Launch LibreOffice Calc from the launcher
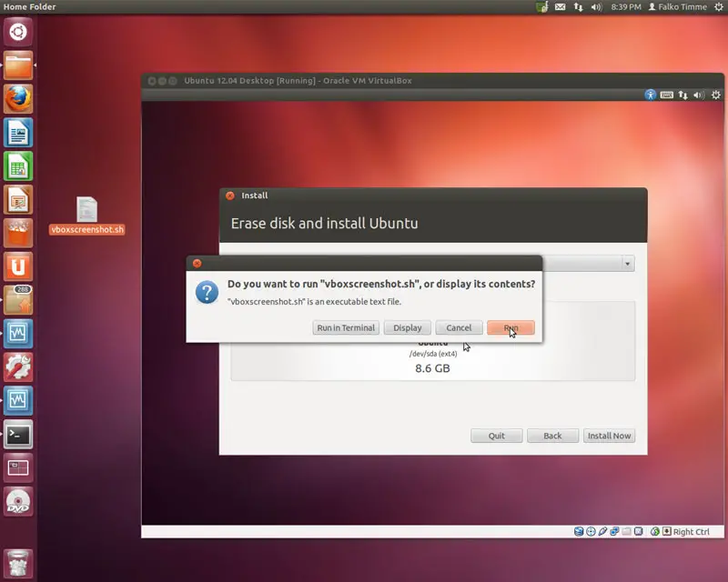Viewport: 728px width, 582px height. point(18,166)
